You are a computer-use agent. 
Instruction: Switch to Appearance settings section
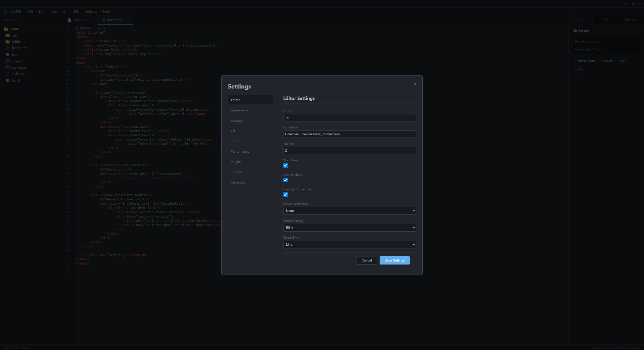coord(239,110)
